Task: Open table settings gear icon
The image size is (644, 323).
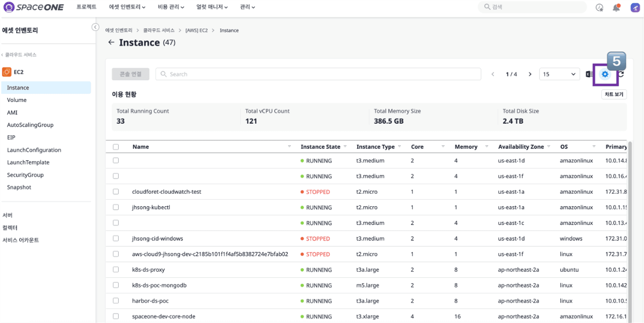Action: [605, 74]
